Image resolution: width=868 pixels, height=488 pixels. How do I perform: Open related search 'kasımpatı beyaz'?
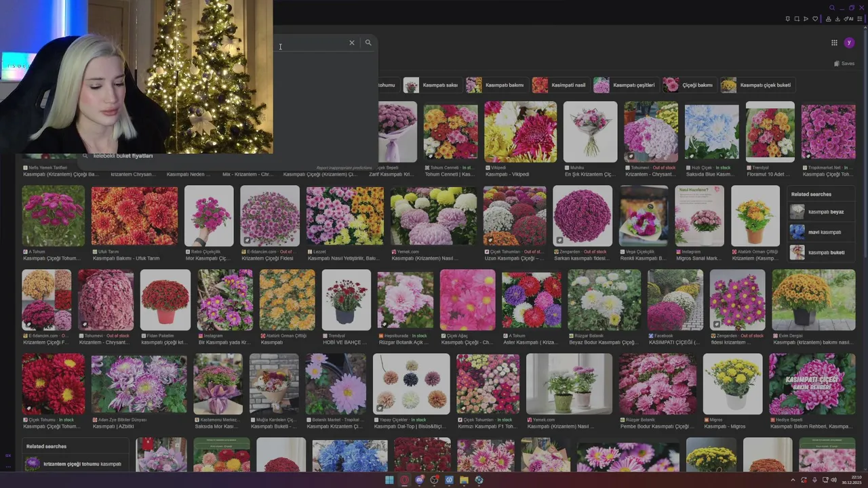[819, 211]
